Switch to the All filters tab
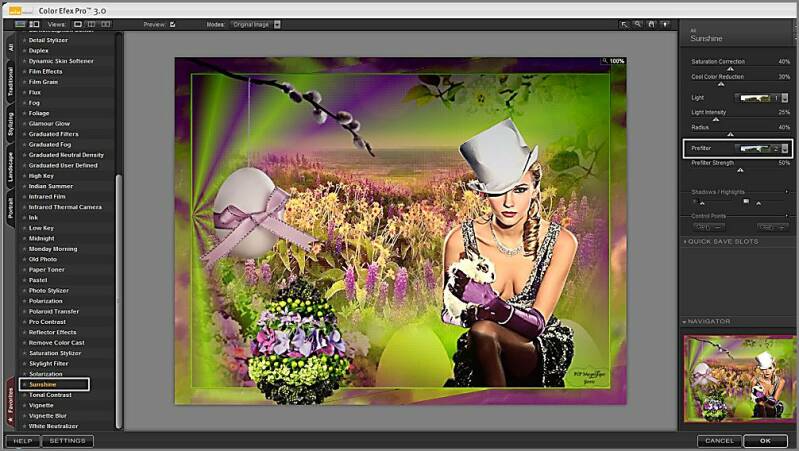Screen dimensions: 799x451 10,47
